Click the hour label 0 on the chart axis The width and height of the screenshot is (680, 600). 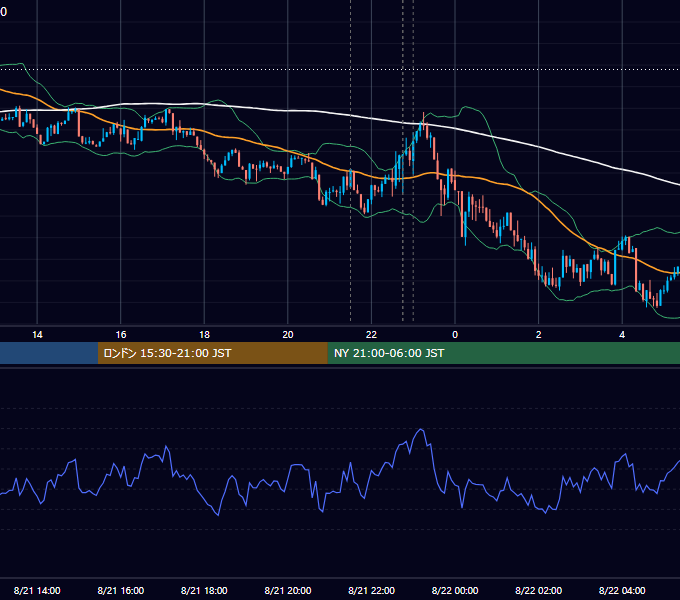click(x=455, y=335)
